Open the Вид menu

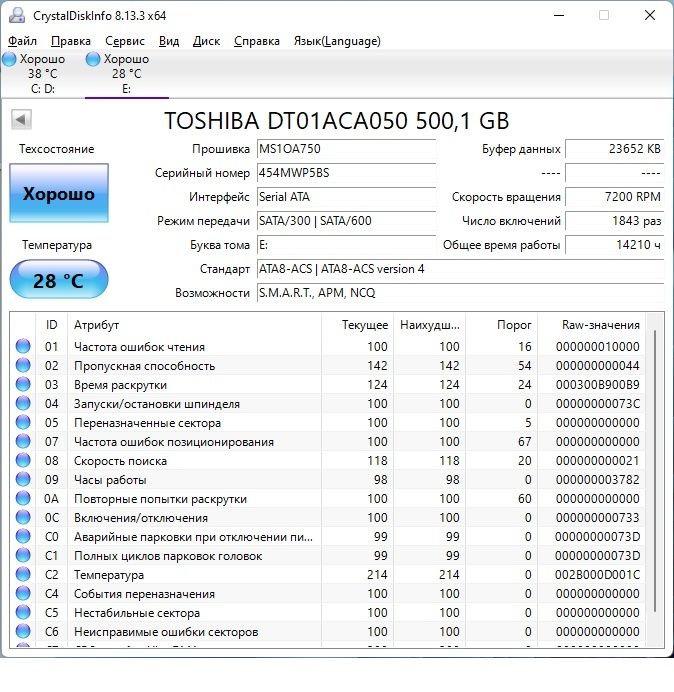[169, 41]
